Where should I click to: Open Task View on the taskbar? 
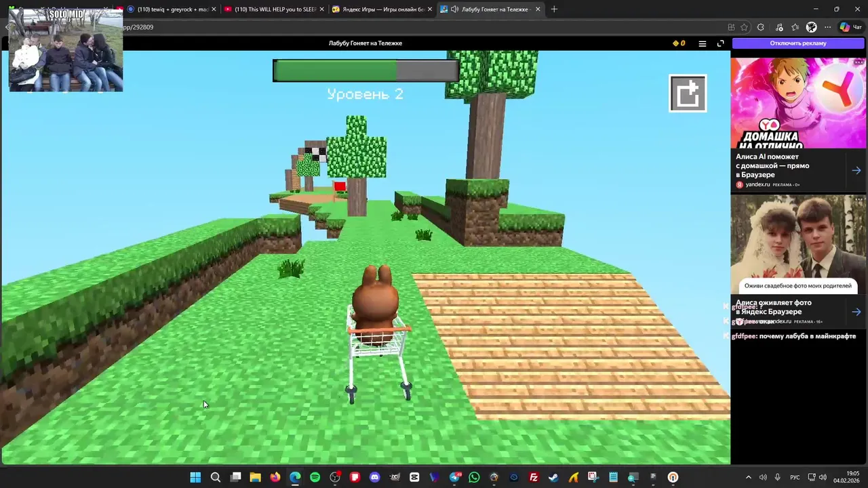pos(235,477)
